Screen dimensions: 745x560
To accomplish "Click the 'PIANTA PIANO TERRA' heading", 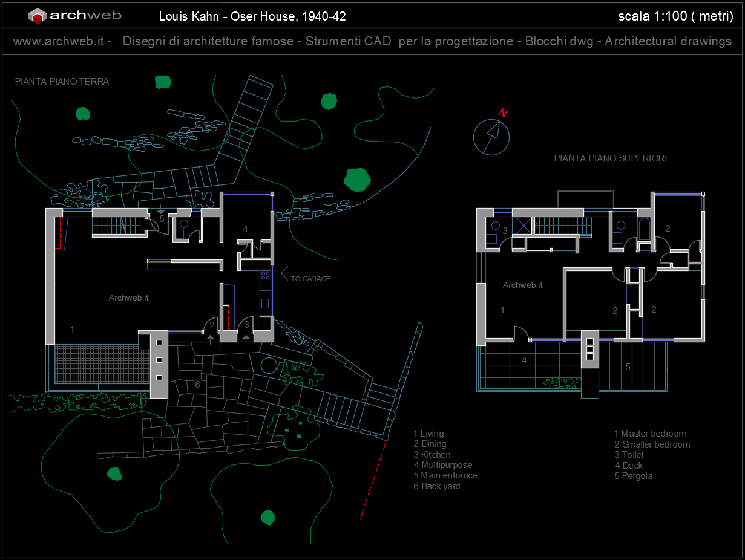I will click(x=62, y=82).
